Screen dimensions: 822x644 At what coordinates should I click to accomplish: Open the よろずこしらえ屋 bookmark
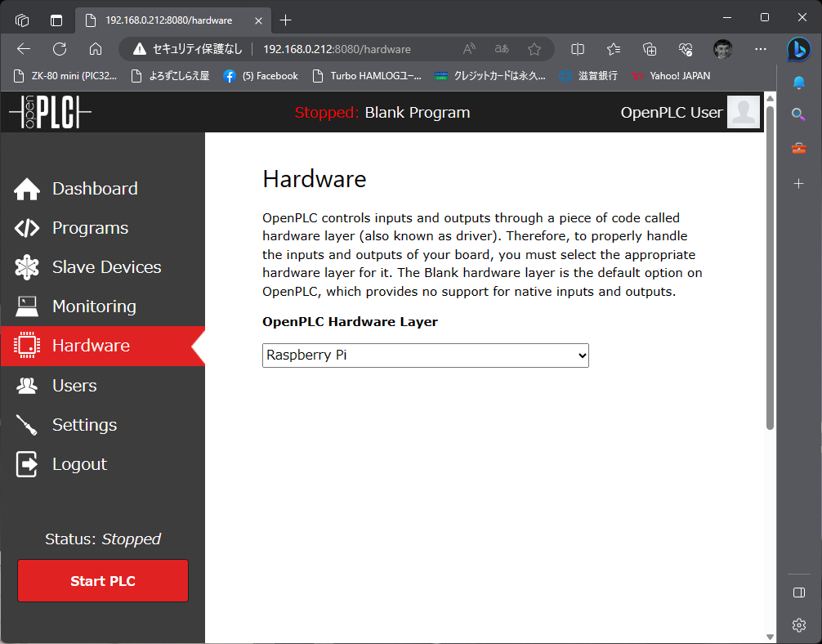[x=170, y=76]
